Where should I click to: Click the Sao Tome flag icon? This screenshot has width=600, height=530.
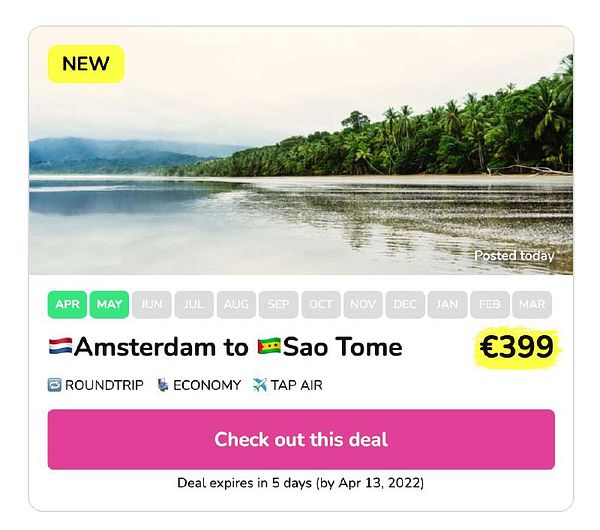click(x=268, y=347)
